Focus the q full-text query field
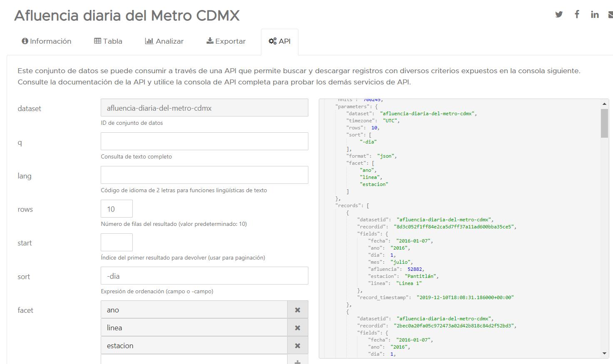The width and height of the screenshot is (613, 364). (204, 141)
